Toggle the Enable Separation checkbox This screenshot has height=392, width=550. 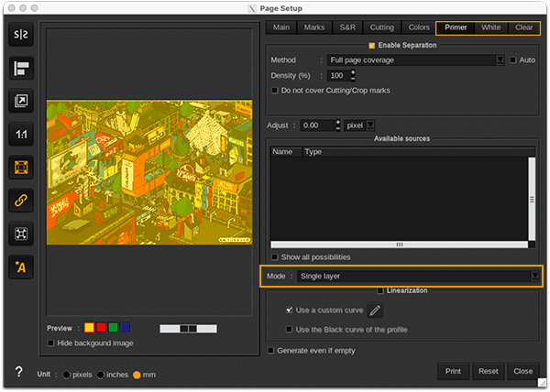[371, 45]
